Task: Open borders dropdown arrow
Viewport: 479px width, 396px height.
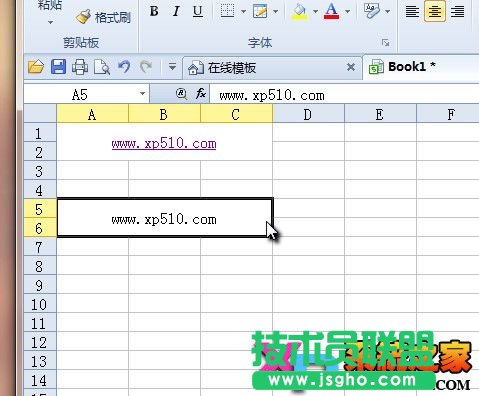Action: pos(243,12)
